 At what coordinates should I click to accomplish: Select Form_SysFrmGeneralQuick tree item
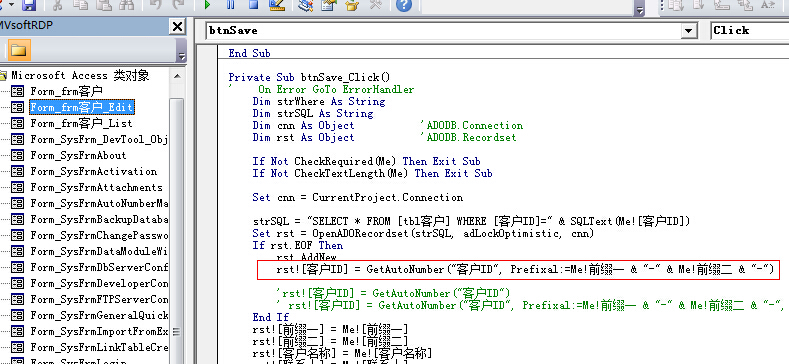[99, 316]
